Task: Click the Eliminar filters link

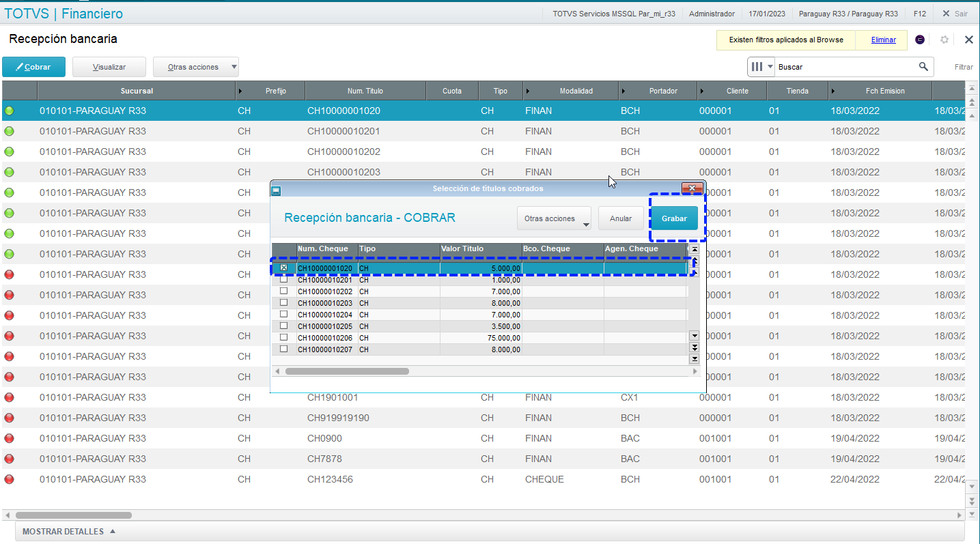Action: pos(883,40)
